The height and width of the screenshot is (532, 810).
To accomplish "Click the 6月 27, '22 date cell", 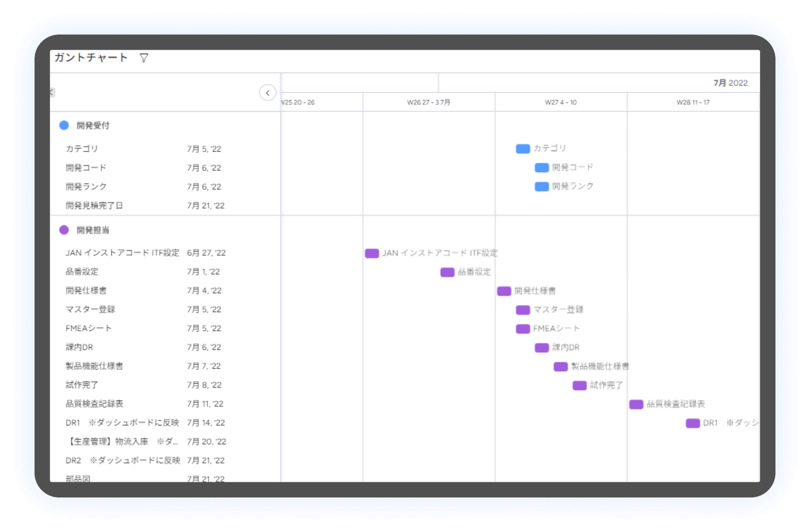I will point(206,253).
